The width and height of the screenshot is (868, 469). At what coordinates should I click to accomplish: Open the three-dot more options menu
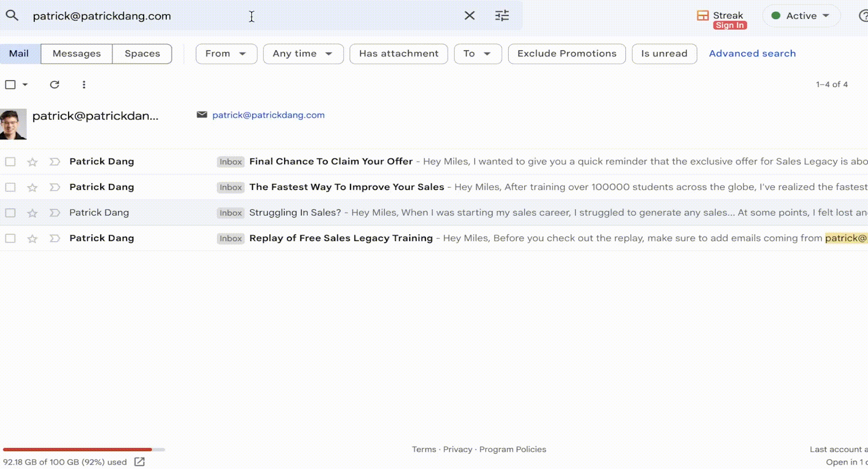click(x=84, y=85)
